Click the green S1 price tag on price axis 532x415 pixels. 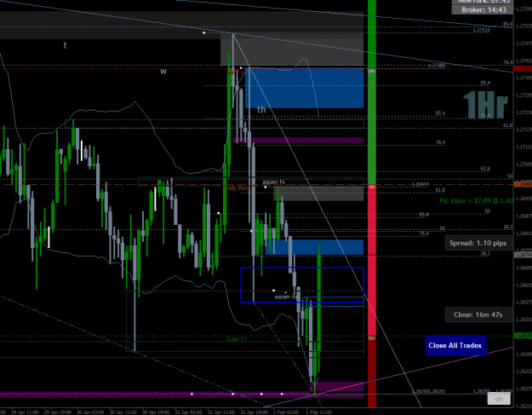click(x=523, y=336)
